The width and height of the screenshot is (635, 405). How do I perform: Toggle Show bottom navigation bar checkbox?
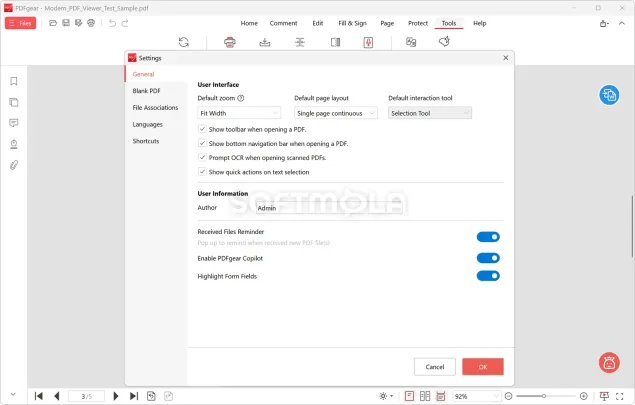[202, 143]
